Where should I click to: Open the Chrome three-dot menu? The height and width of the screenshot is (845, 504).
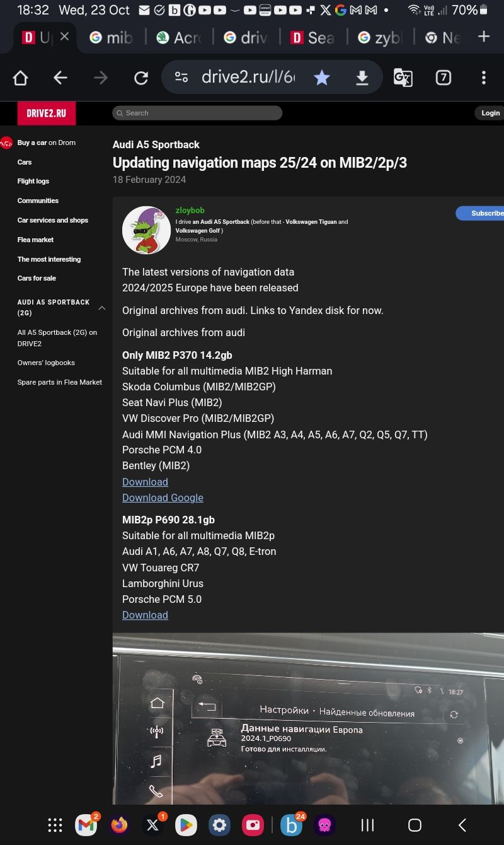484,78
